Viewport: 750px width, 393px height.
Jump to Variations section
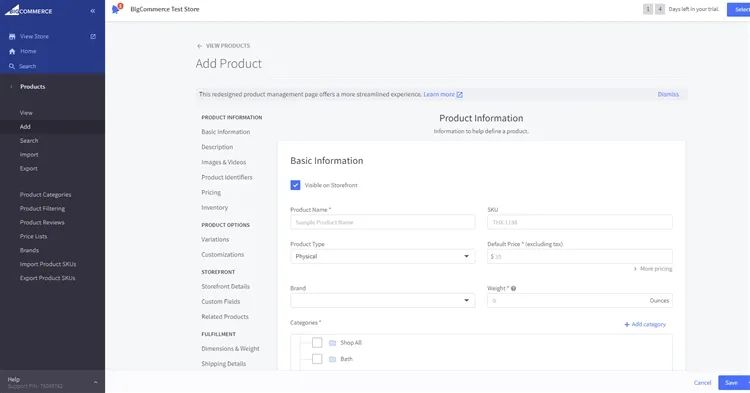(x=215, y=240)
